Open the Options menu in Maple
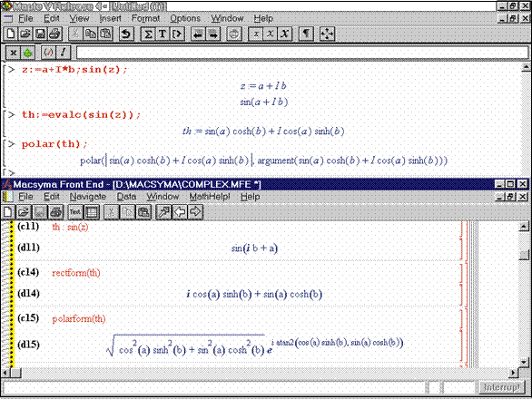 pos(185,18)
